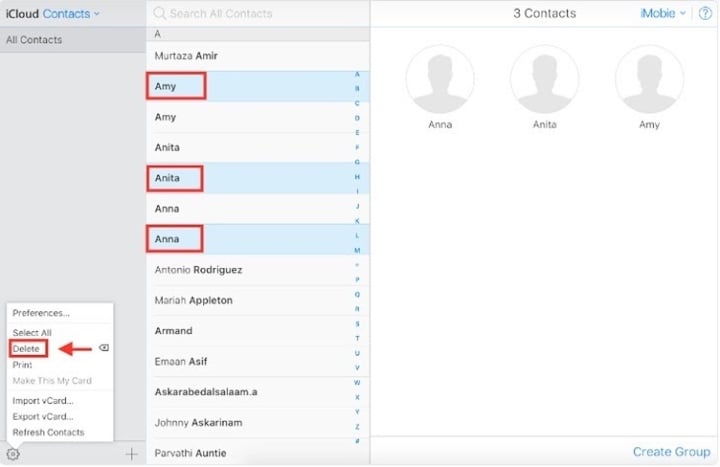Select contact Emaan Asif

258,362
